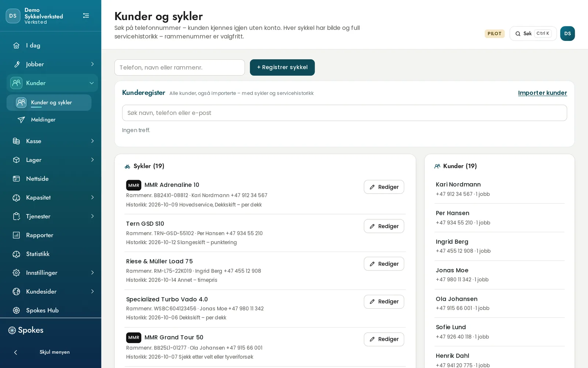This screenshot has width=588, height=368.
Task: Click the Statistikk pie icon
Action: 16,254
